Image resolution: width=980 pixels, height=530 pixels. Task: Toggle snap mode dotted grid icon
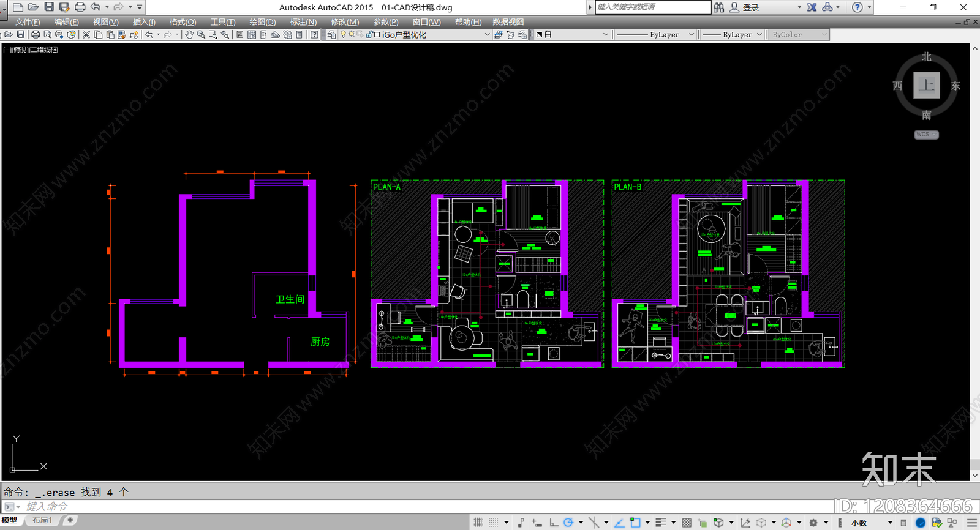click(x=494, y=523)
